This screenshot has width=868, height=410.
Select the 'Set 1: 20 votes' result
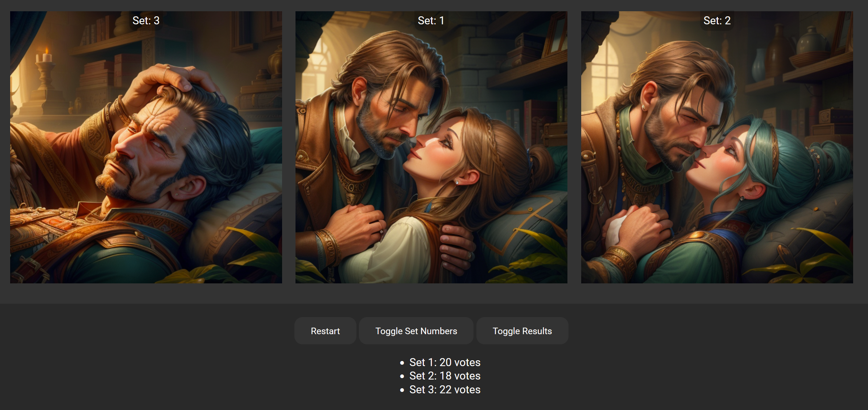(x=445, y=362)
